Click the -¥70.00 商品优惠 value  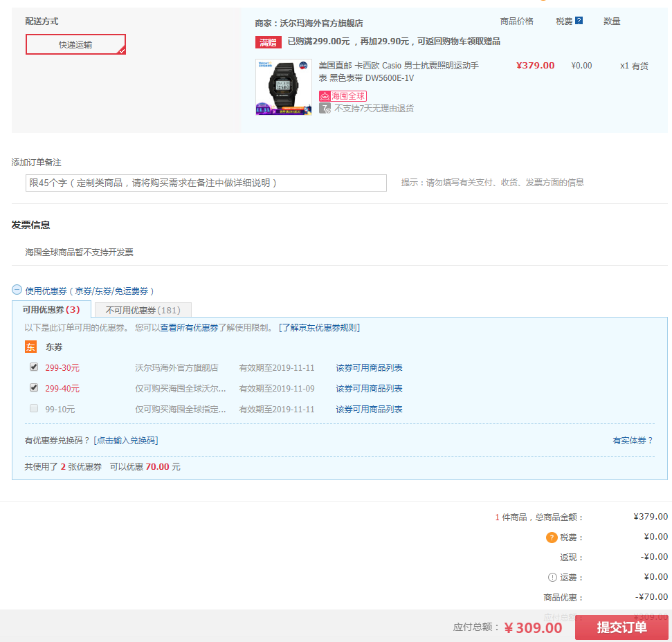[x=651, y=596]
